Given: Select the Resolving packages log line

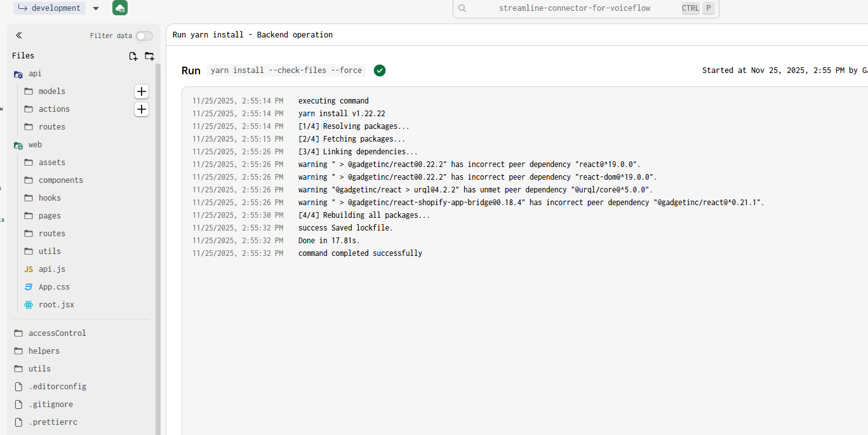Looking at the screenshot, I should pyautogui.click(x=354, y=126).
